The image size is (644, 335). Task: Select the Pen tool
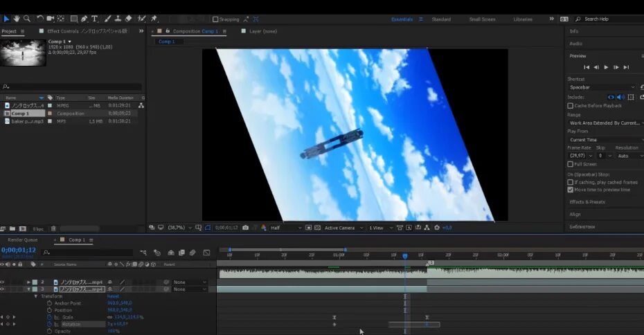coord(84,19)
